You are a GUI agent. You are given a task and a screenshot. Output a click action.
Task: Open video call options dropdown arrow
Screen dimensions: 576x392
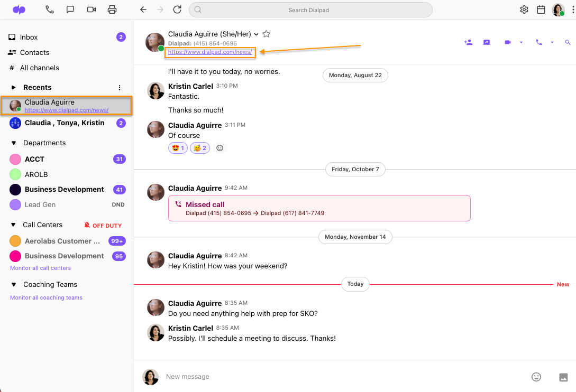tap(521, 43)
